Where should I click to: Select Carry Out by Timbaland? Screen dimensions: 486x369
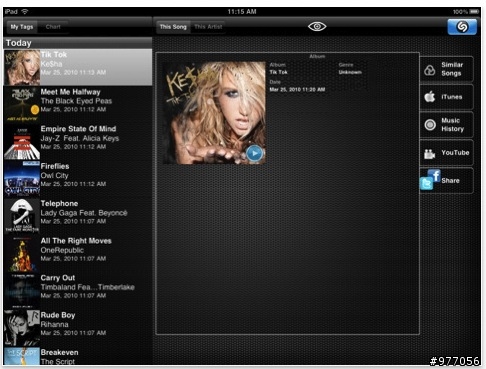[78, 291]
